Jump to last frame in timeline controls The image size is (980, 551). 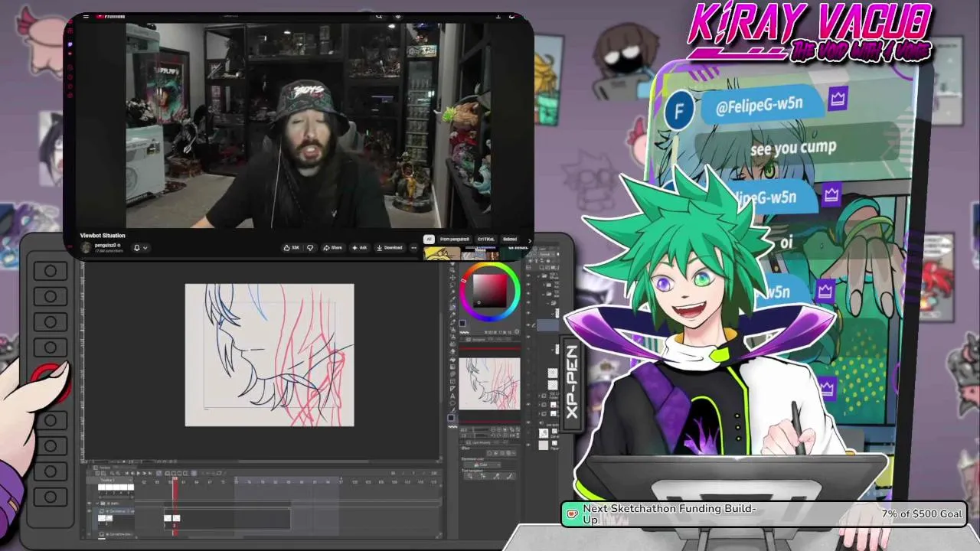[x=150, y=473]
